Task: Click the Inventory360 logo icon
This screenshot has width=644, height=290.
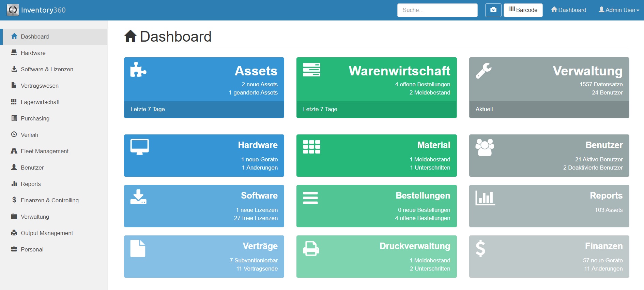Action: 13,10
